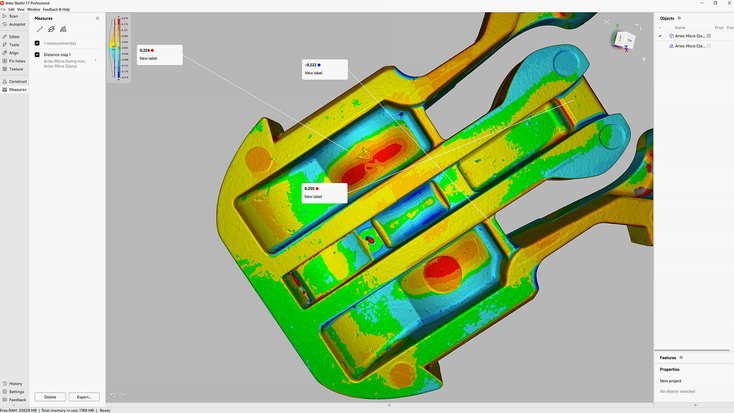Select the Measures sidebar entry

point(14,89)
